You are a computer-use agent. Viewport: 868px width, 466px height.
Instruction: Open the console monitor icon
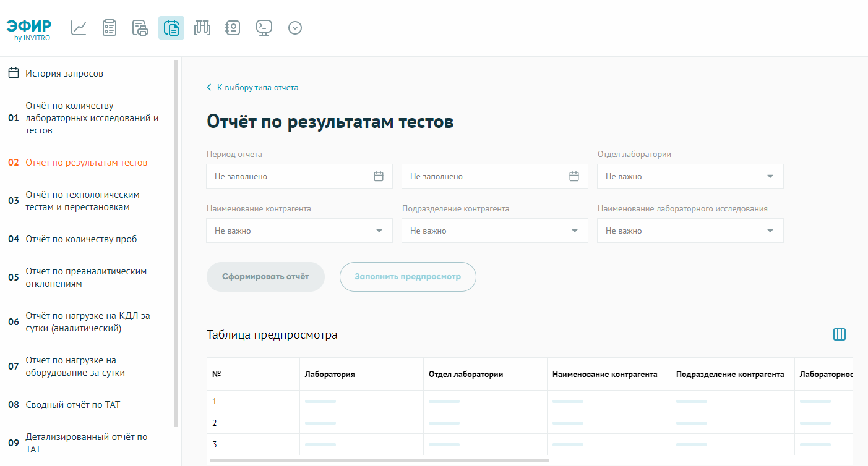(264, 28)
